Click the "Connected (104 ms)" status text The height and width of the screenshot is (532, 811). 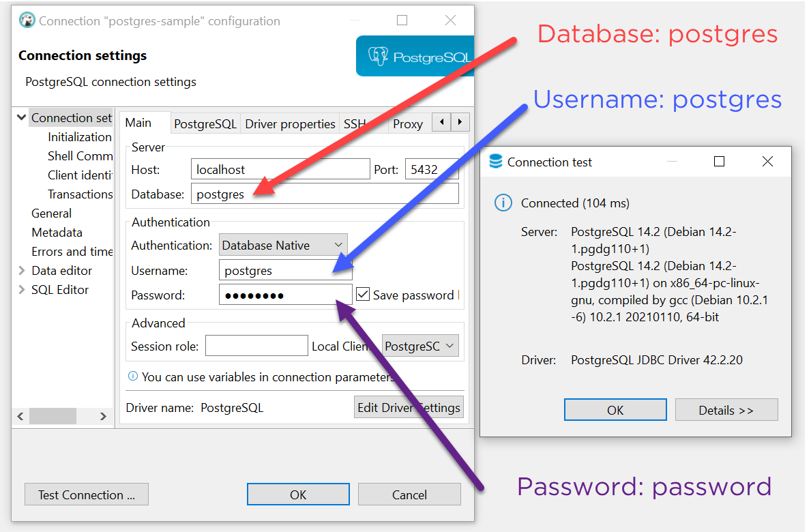click(x=575, y=203)
